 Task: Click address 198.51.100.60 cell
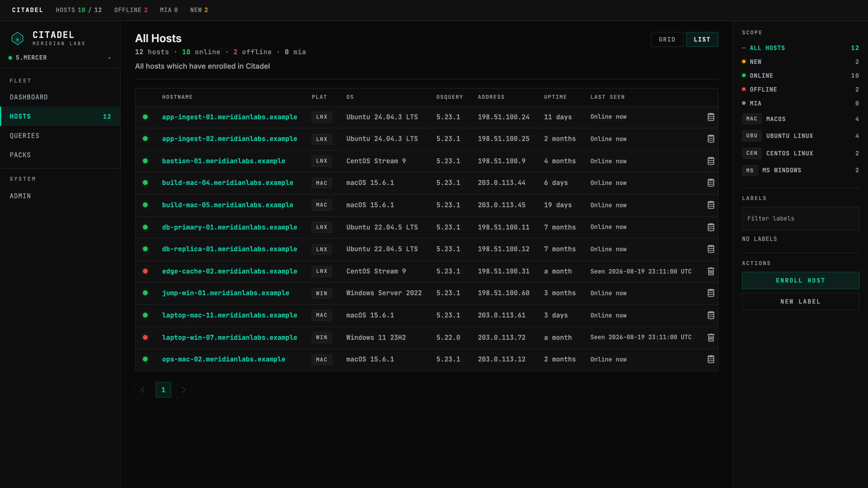(x=503, y=293)
